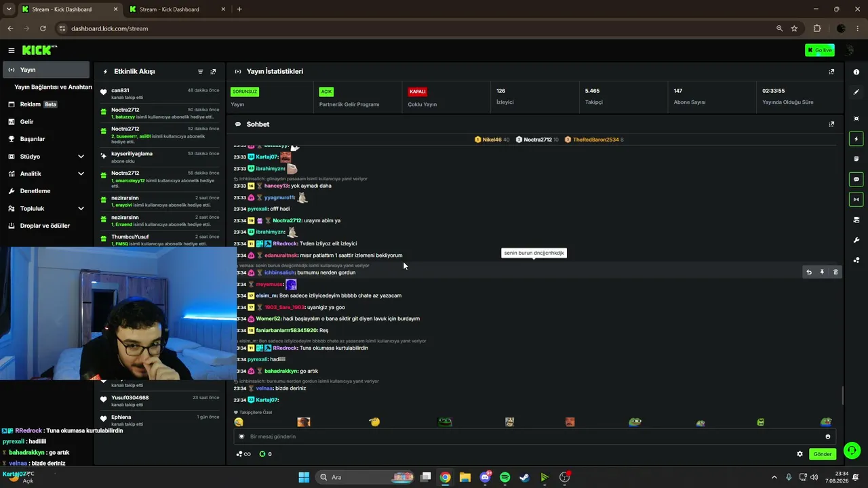Image resolution: width=868 pixels, height=488 pixels.
Task: Click the Kick logo
Action: 39,50
